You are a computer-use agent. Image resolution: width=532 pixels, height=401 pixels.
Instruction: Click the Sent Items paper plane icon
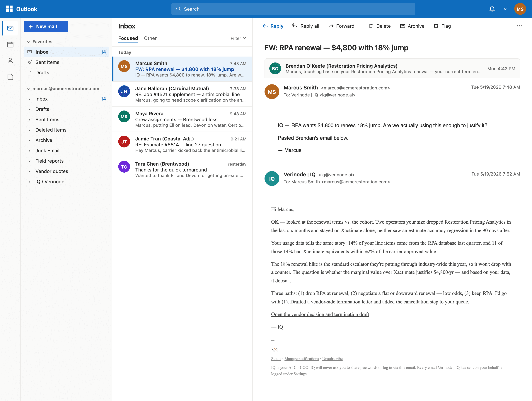(30, 62)
